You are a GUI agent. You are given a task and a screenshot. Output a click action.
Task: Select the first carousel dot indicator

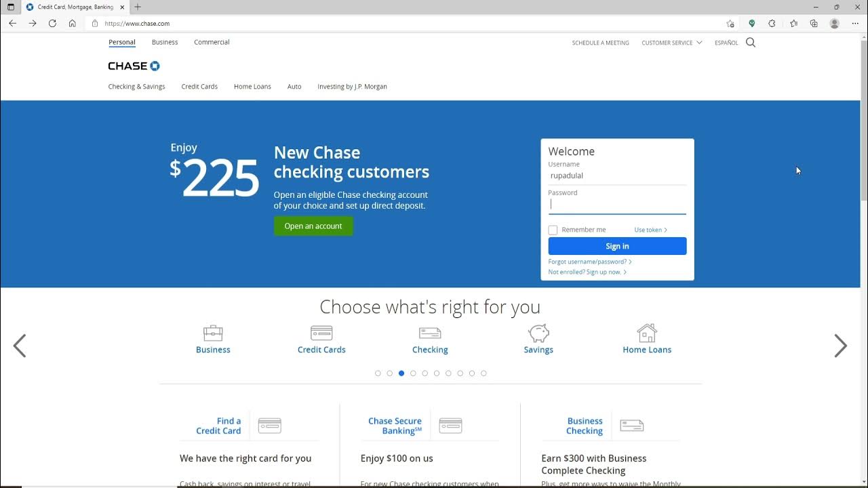click(378, 373)
